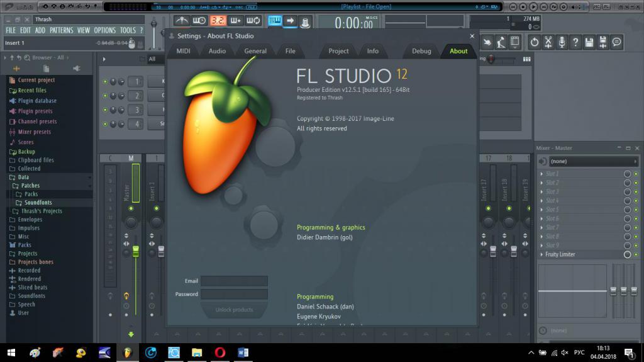The height and width of the screenshot is (362, 644).
Task: Open the notification center icon
Action: [629, 353]
